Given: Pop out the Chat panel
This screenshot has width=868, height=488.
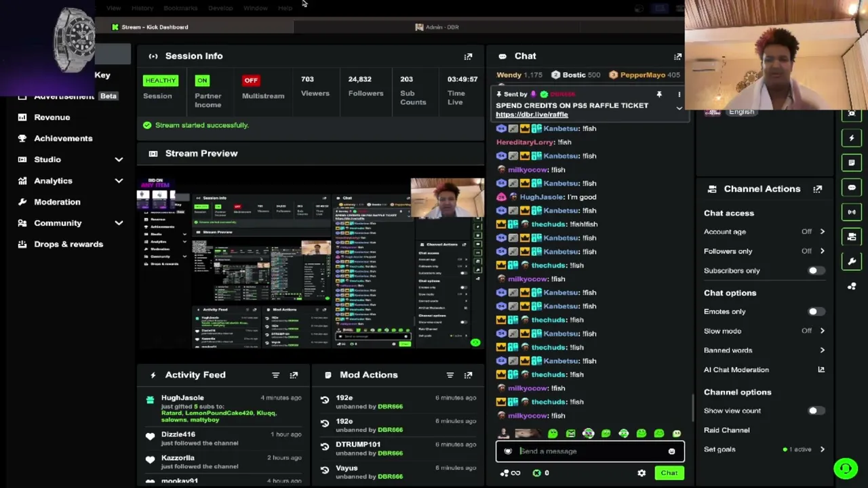Looking at the screenshot, I should tap(677, 56).
